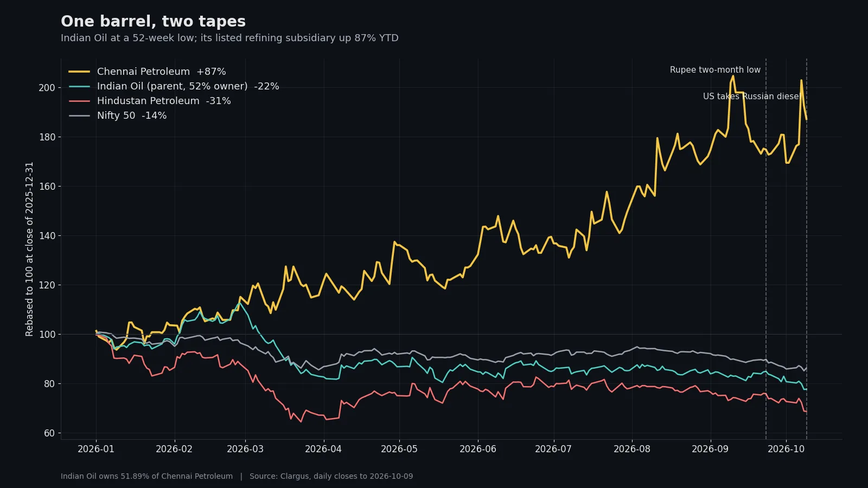Click the teal Indian Oil legend line swatch
The width and height of the screenshot is (868, 488).
click(x=79, y=86)
